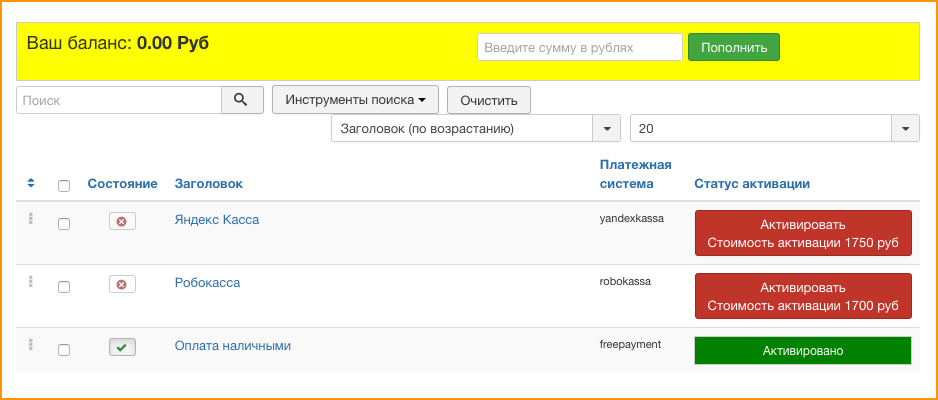Select the Яндекс Касса row checkbox
The image size is (938, 400).
tap(64, 224)
